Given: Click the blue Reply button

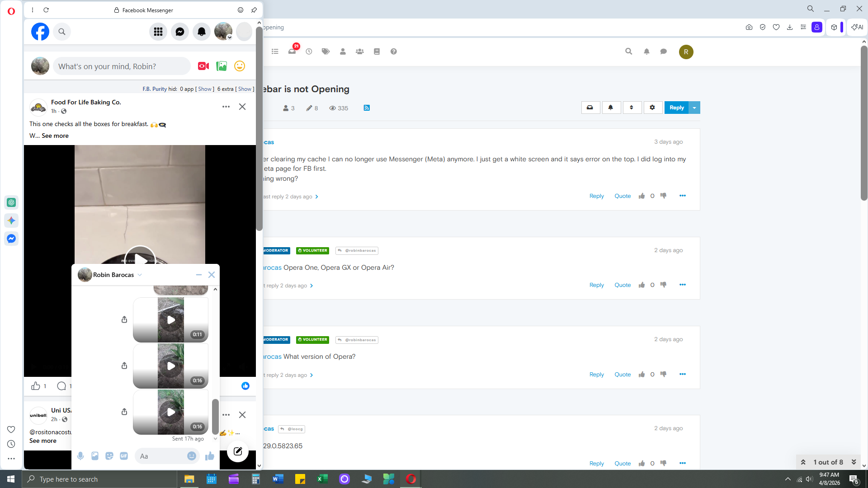Looking at the screenshot, I should (x=676, y=108).
